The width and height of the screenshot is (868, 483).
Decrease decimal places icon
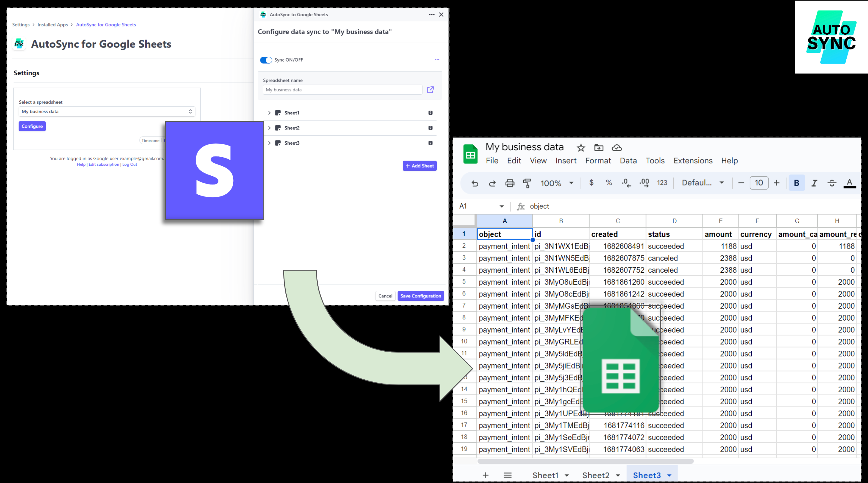pos(626,183)
